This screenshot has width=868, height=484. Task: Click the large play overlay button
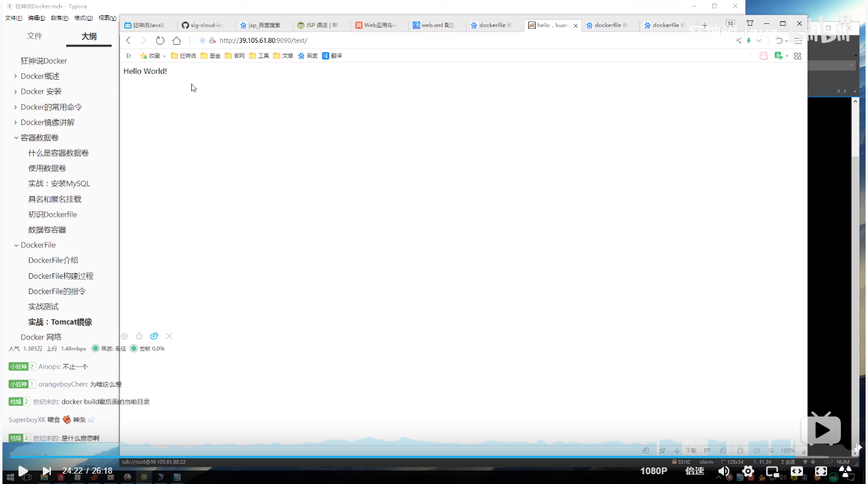click(x=821, y=429)
